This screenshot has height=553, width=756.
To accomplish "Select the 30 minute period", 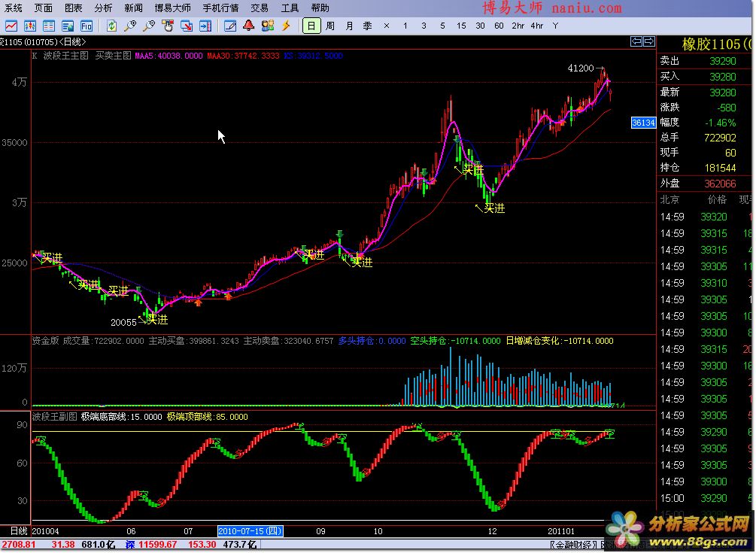I will click(x=480, y=26).
